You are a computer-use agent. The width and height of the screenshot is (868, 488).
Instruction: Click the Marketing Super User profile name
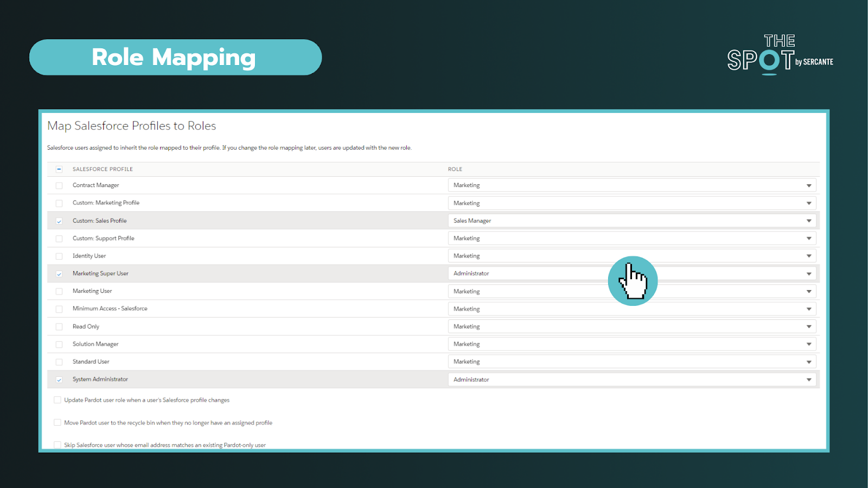click(x=100, y=274)
